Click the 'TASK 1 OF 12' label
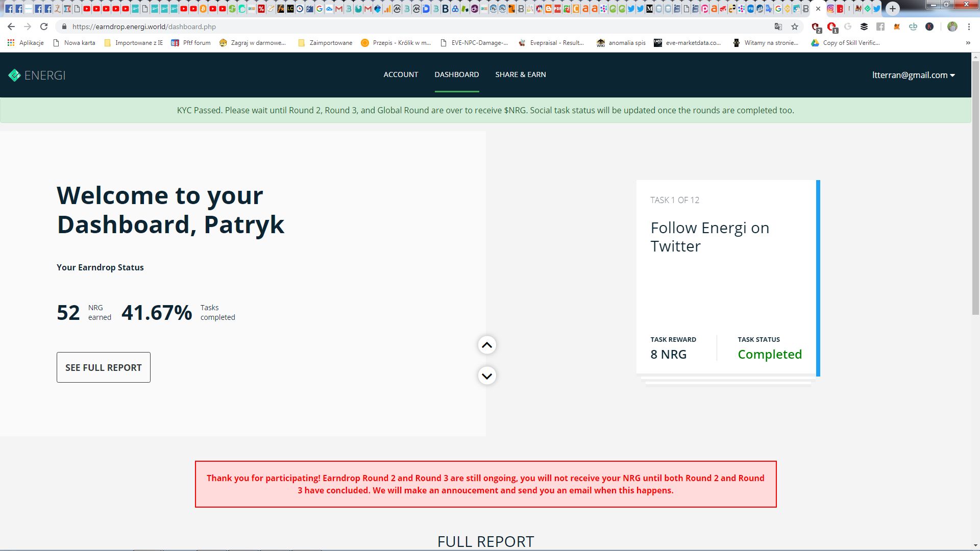 [x=675, y=200]
